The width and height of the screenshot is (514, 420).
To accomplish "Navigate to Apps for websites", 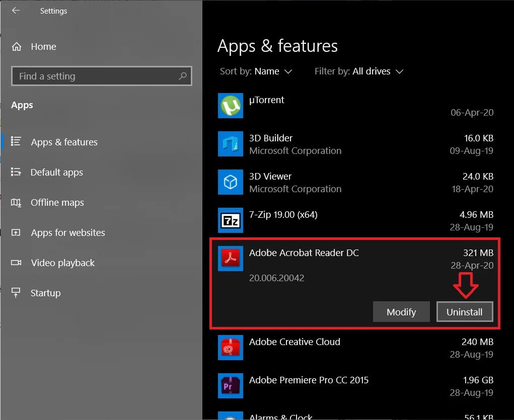I will point(68,232).
